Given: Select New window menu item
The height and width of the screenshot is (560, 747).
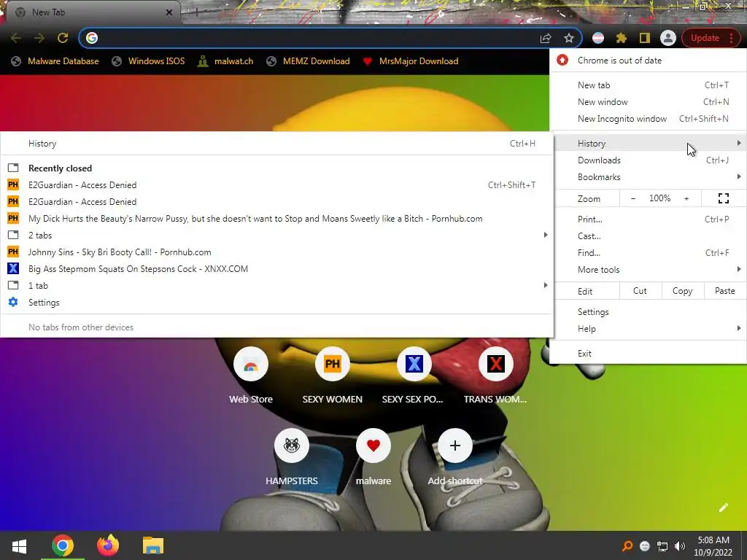Looking at the screenshot, I should 648,102.
